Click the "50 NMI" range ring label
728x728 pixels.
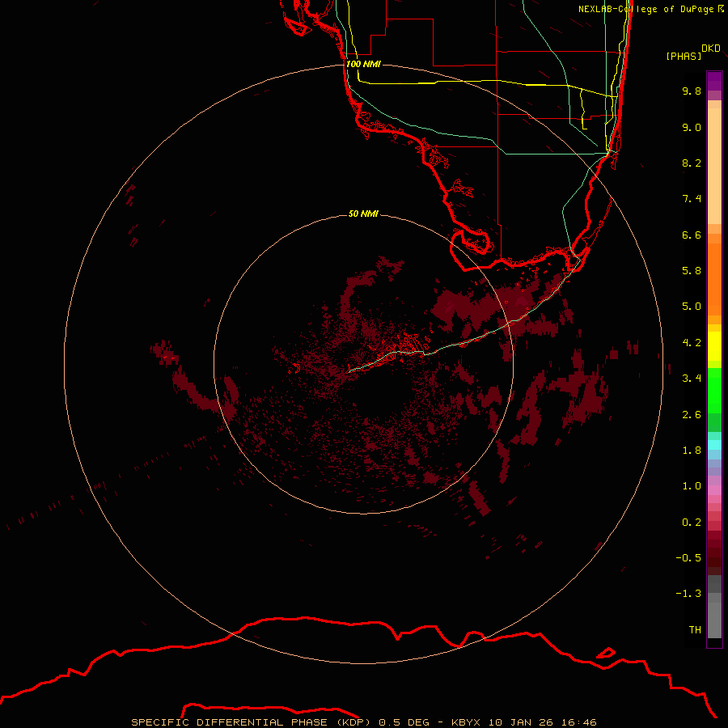coord(363,214)
